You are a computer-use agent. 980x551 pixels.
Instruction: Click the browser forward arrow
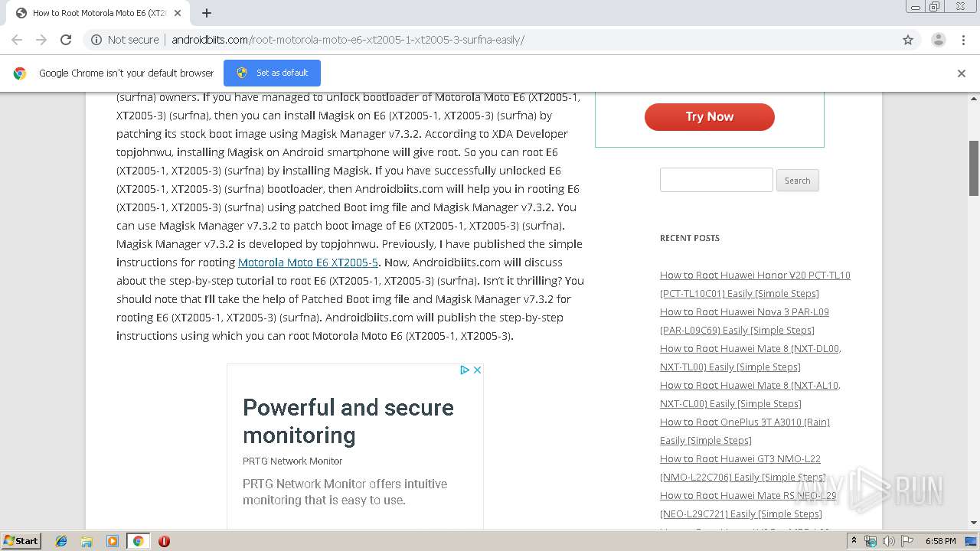point(41,40)
